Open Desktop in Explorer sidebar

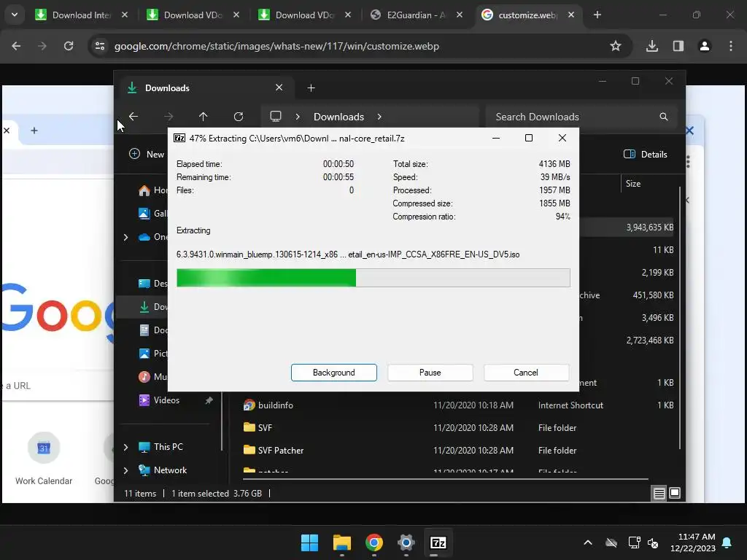152,284
